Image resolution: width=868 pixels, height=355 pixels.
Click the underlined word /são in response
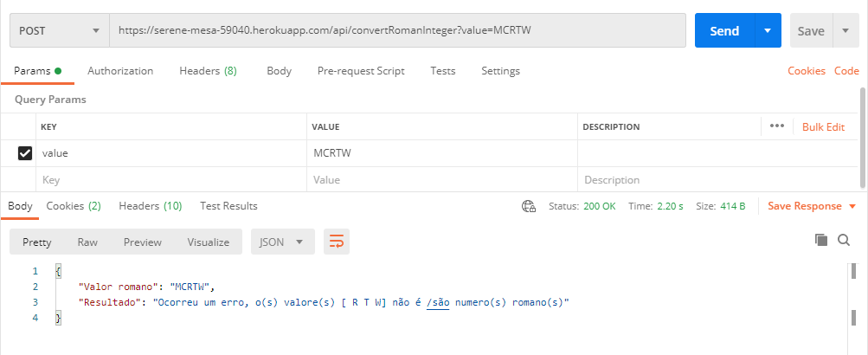438,303
